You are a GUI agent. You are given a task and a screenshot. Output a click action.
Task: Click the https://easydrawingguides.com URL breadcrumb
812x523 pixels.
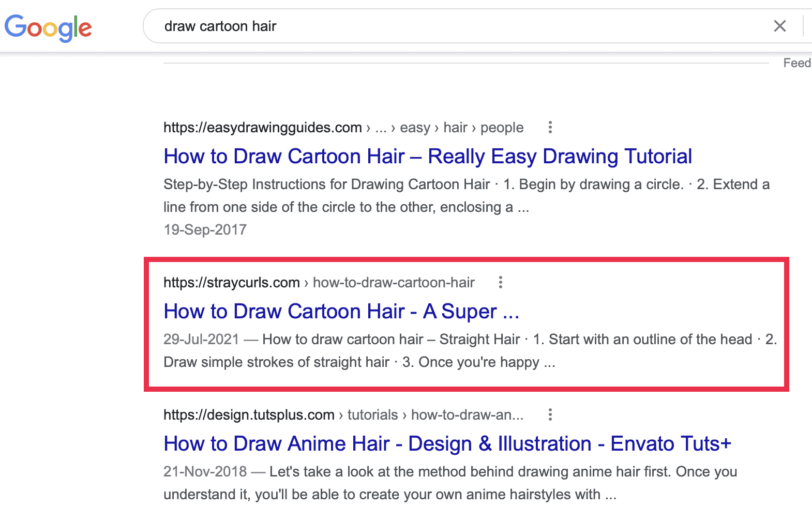[x=343, y=128]
